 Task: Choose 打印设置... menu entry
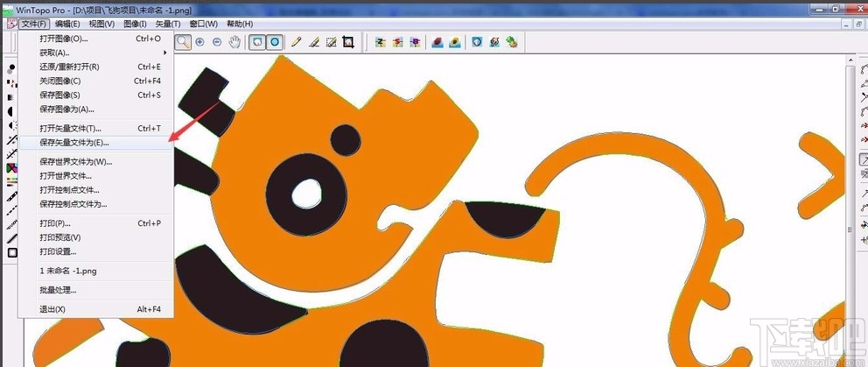pyautogui.click(x=95, y=251)
